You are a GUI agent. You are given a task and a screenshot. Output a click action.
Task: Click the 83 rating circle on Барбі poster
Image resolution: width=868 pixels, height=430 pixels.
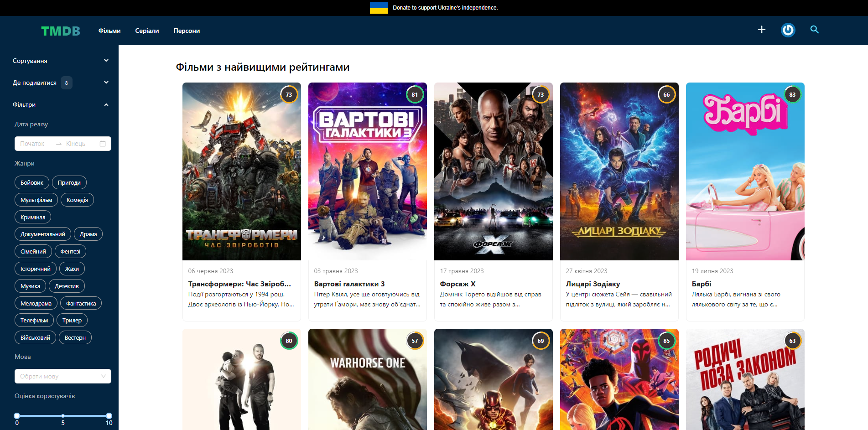click(792, 95)
